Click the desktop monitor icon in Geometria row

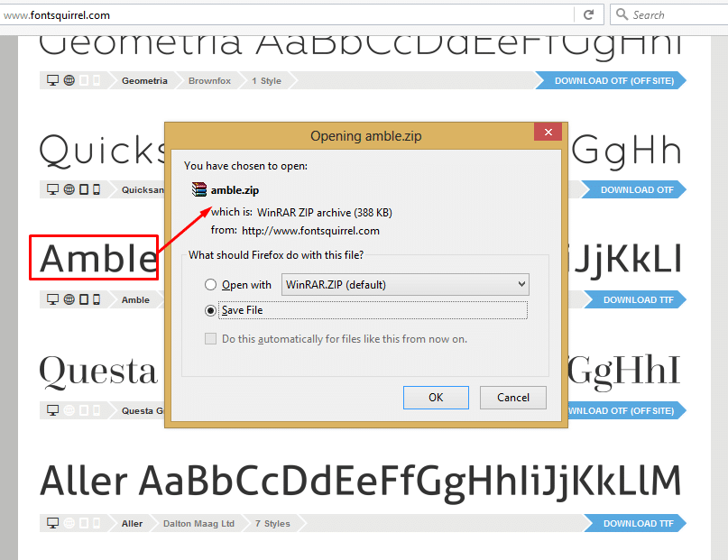pos(52,80)
